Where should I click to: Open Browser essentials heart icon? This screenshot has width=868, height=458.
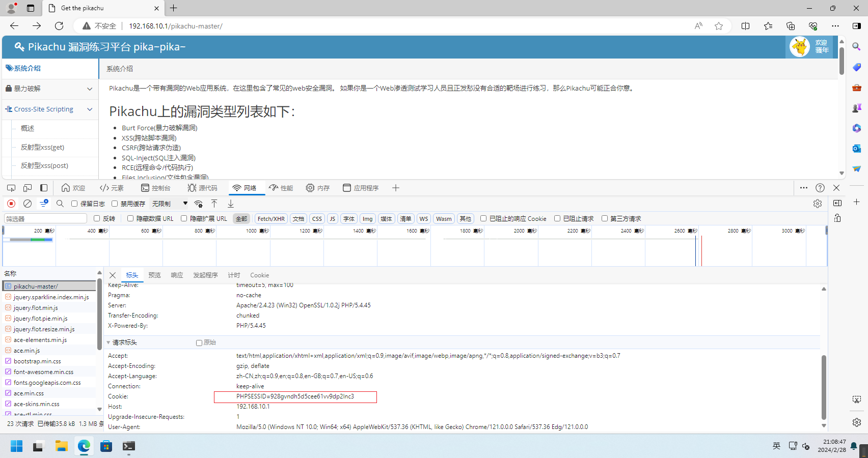point(813,26)
